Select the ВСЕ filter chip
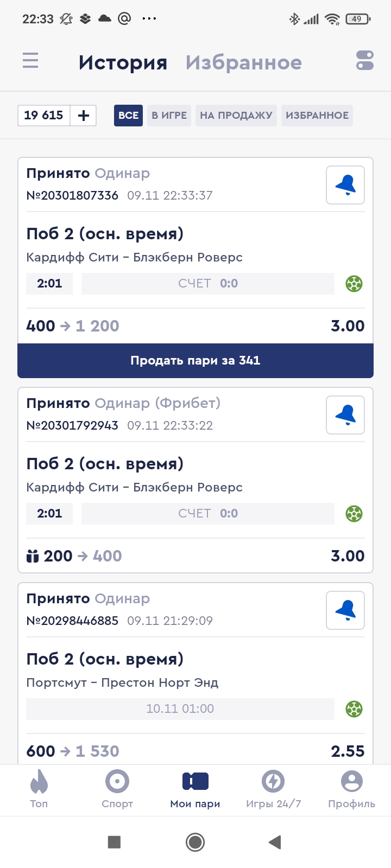391x868 pixels. tap(128, 116)
